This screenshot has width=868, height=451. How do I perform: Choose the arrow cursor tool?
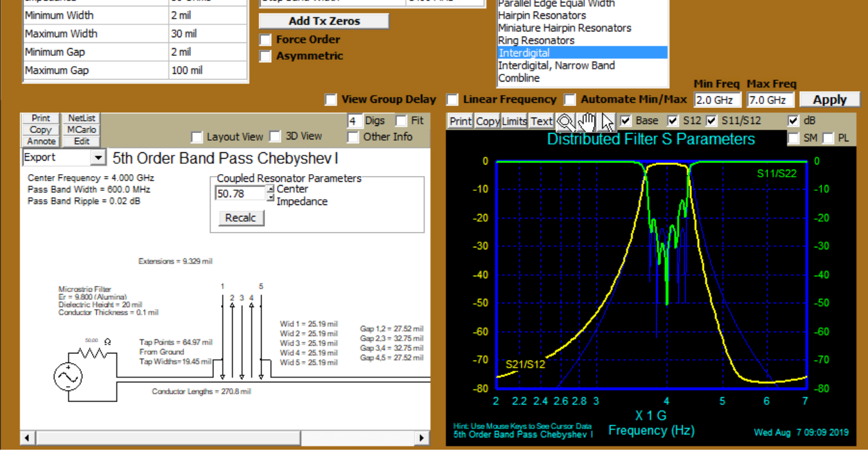point(607,121)
